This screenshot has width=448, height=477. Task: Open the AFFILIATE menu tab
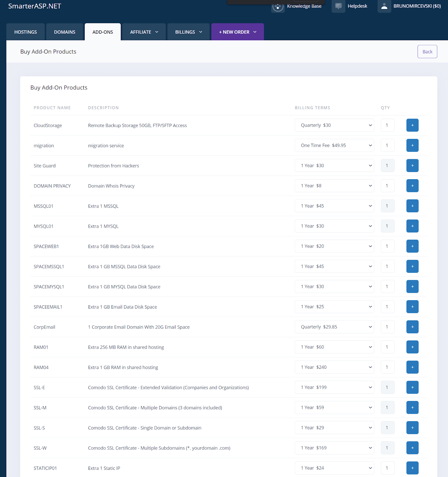click(x=144, y=32)
